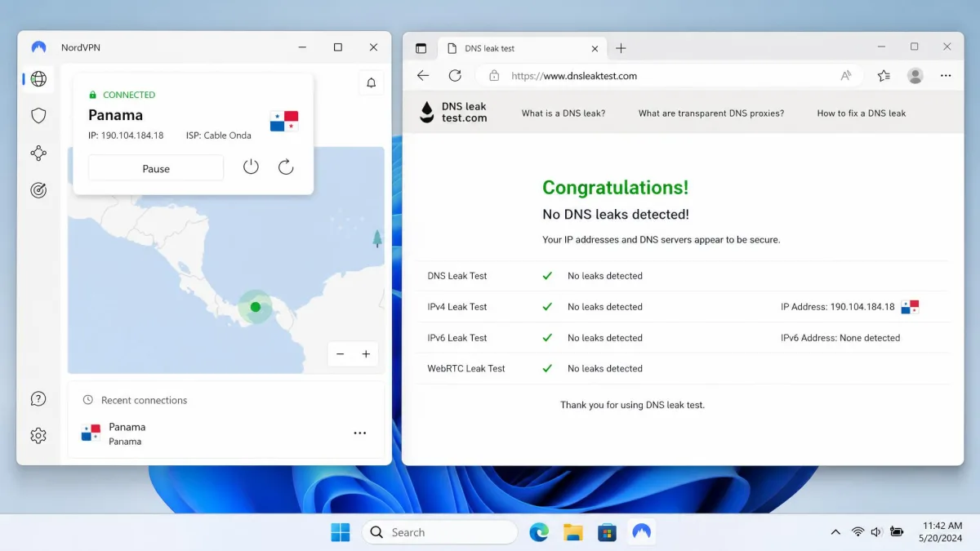Open NordVPN from the taskbar
This screenshot has width=980, height=551.
[641, 532]
